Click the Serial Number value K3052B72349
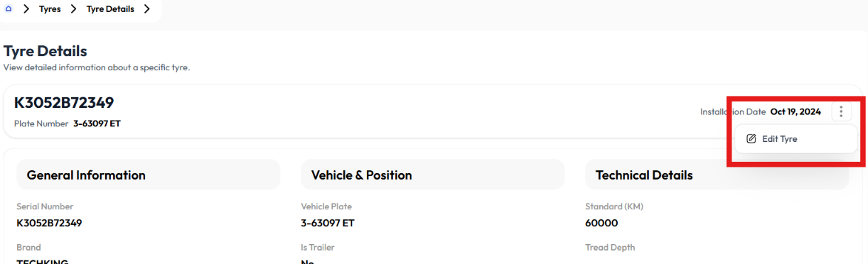Viewport: 868px width, 264px height. (x=49, y=223)
